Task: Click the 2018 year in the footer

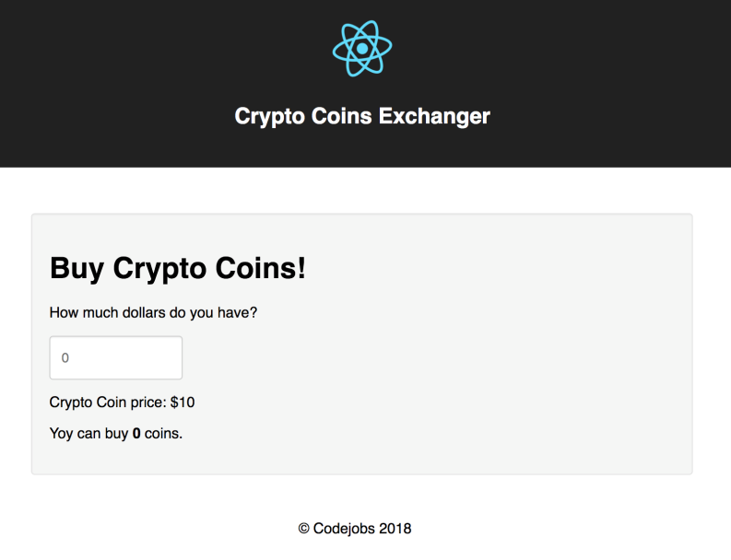Action: (395, 529)
